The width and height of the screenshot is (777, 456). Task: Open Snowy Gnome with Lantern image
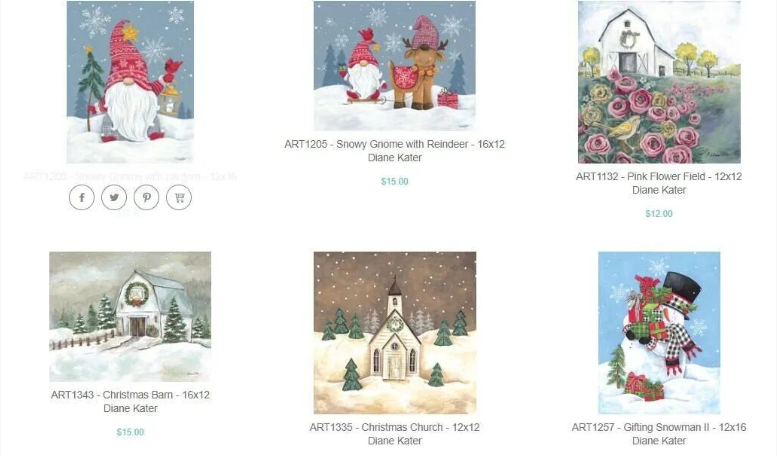(130, 82)
